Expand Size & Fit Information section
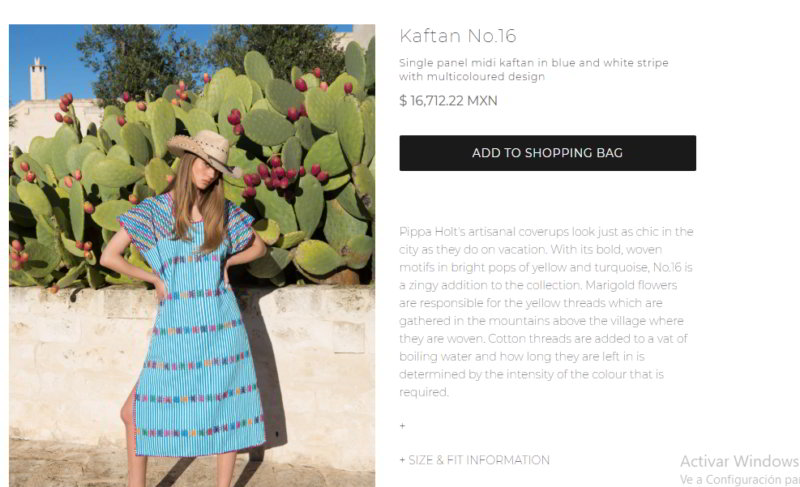 (474, 460)
